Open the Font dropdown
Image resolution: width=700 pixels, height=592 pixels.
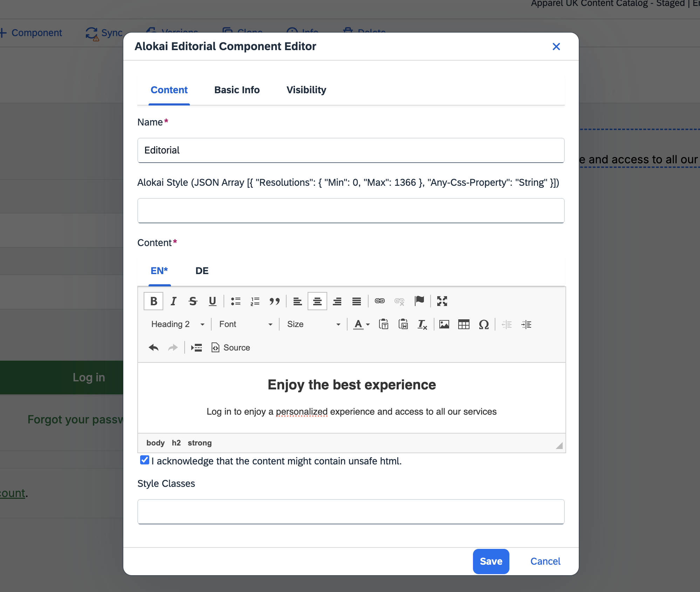pos(246,324)
